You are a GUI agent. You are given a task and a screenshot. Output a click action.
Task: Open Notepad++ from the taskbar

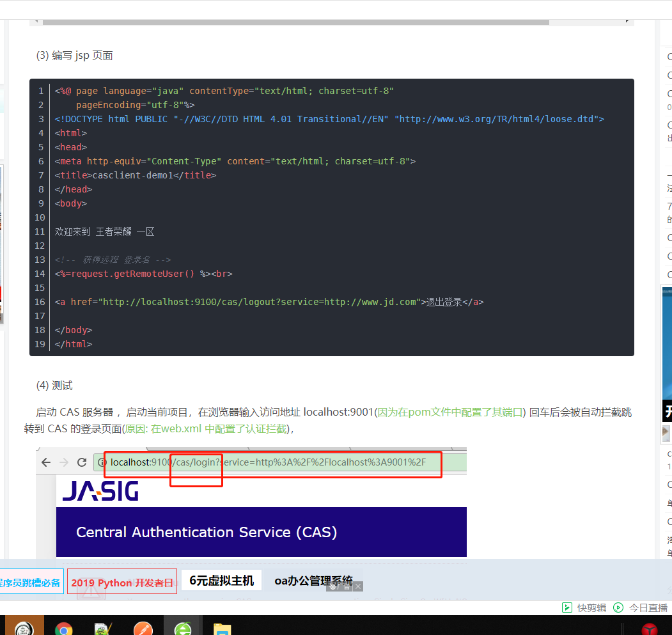click(103, 629)
